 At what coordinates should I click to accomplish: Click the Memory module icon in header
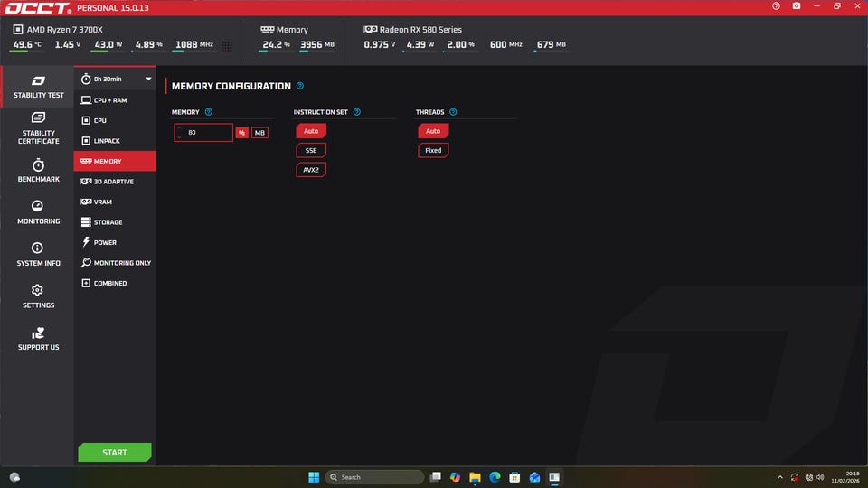(268, 29)
